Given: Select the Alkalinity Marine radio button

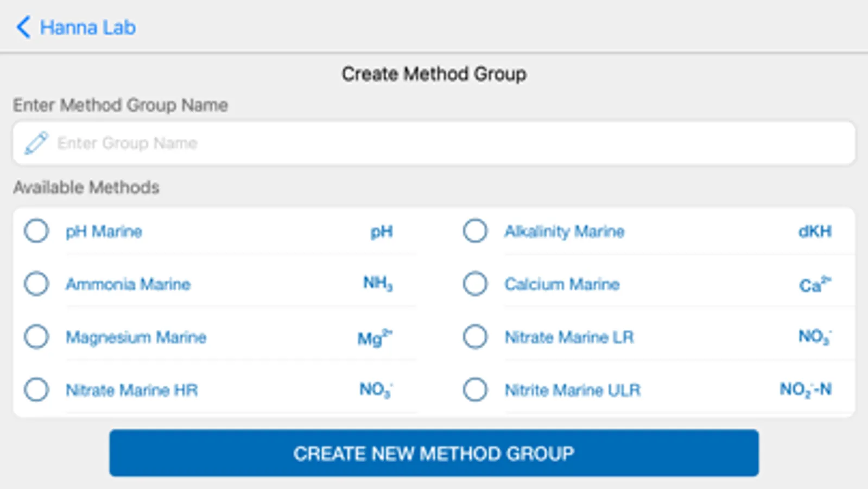Looking at the screenshot, I should [475, 231].
